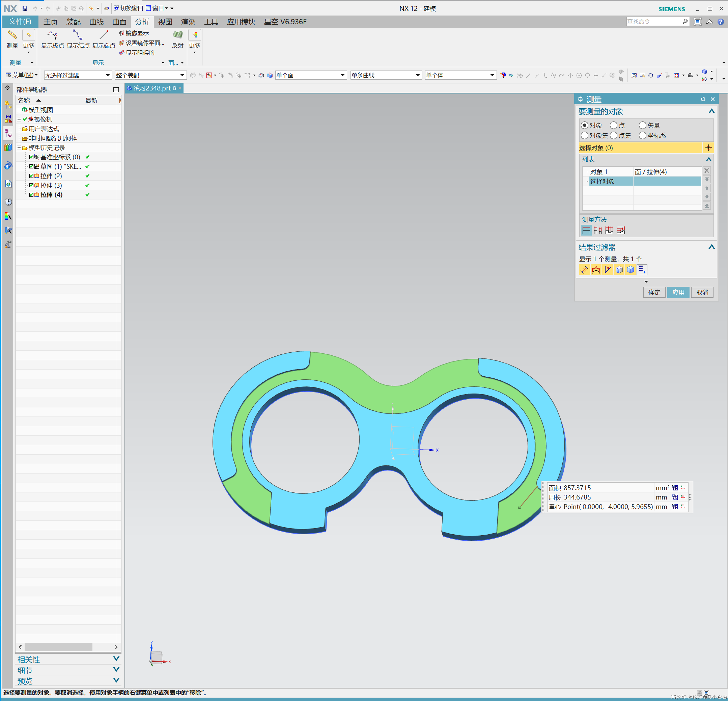
Task: Click the 测量 (Measure) ruler icon
Action: 12,35
